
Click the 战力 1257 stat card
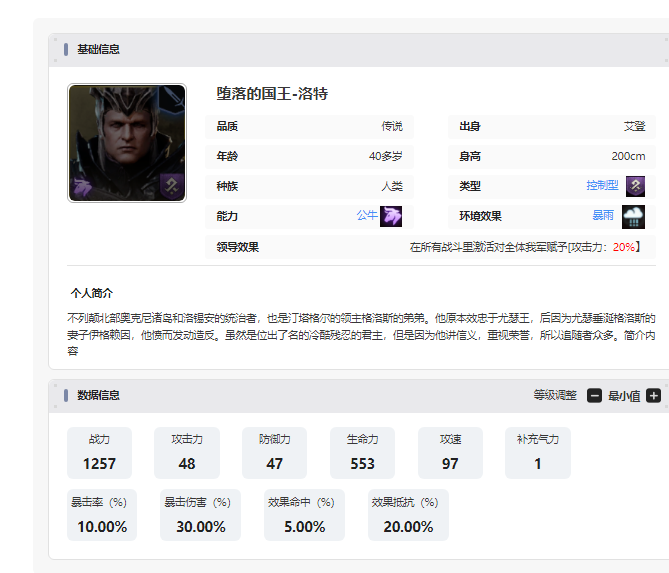[x=99, y=453]
